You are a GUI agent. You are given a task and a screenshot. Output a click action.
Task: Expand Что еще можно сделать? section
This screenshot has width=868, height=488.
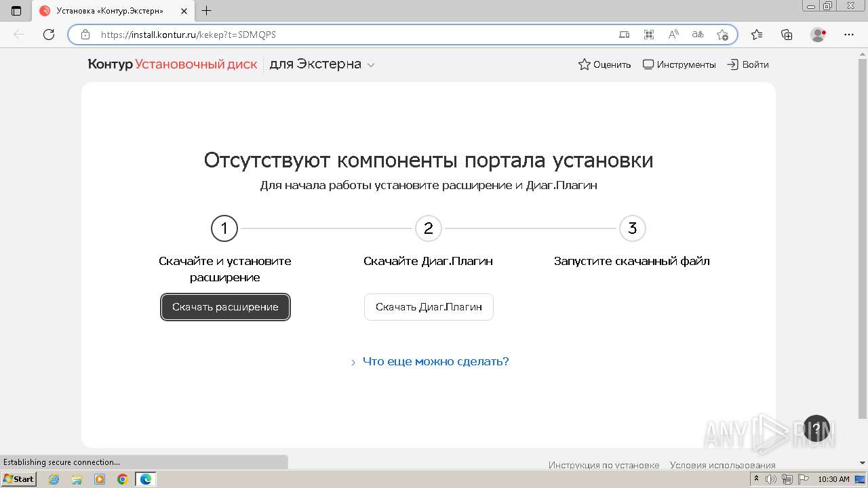coord(429,361)
